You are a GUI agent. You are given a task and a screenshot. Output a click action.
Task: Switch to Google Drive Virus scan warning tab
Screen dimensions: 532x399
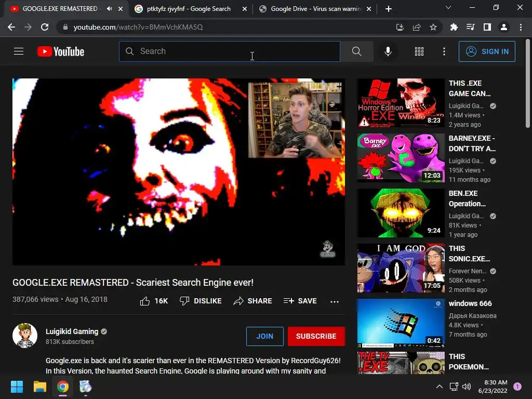point(315,9)
